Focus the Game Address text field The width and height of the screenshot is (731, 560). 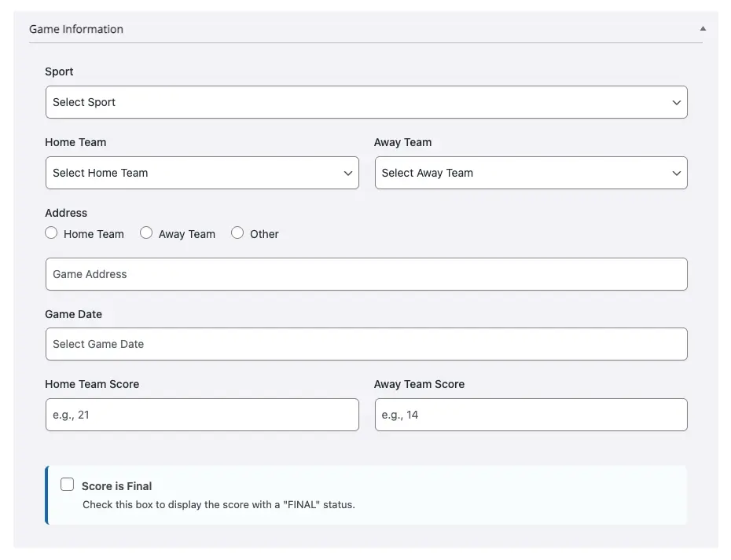pyautogui.click(x=366, y=274)
